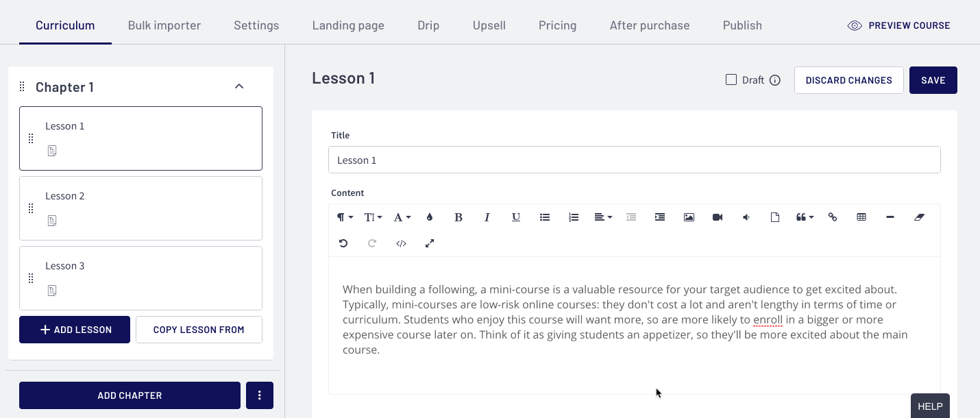Select Lesson 2 in the sidebar
Screen dimensions: 980x418
(x=140, y=208)
